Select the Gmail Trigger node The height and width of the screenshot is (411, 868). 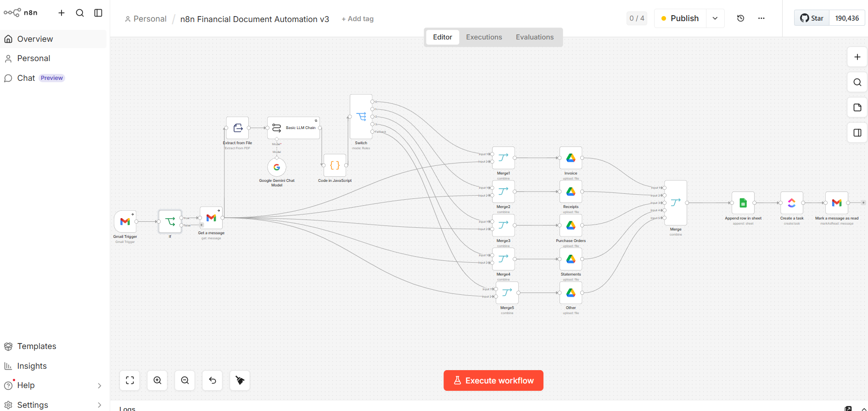point(125,221)
